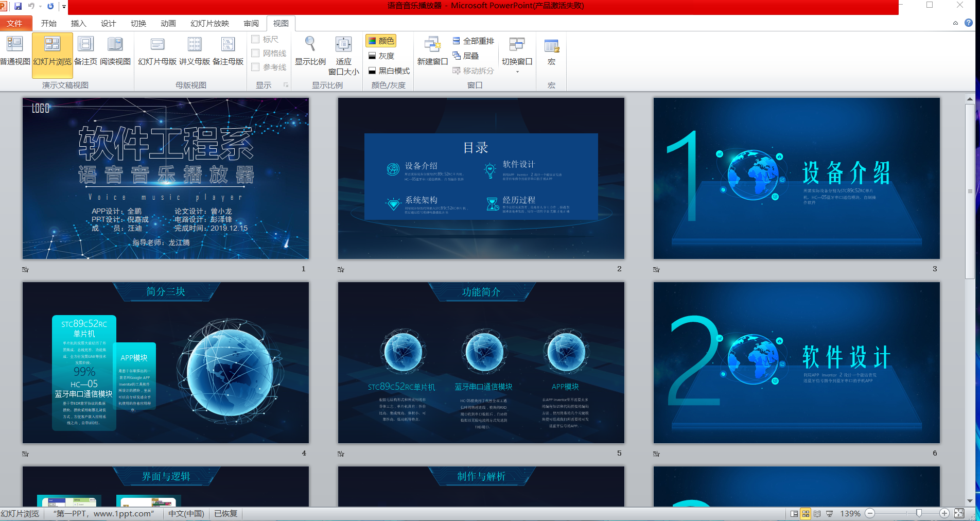Viewport: 980px width, 521px height.
Task: Click the theme name "第一PPT，www.1ppt.com" in status bar
Action: [x=104, y=513]
